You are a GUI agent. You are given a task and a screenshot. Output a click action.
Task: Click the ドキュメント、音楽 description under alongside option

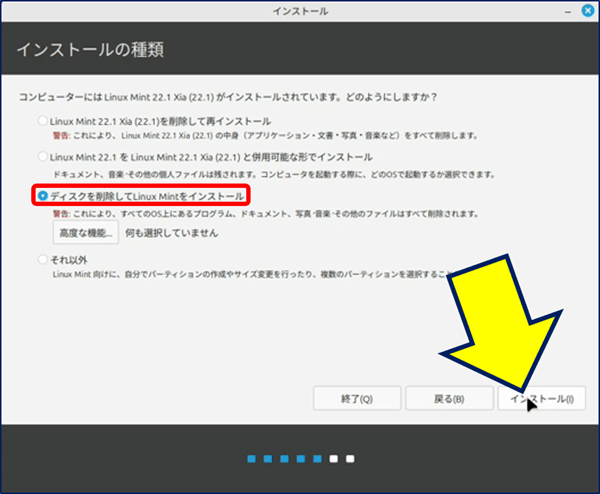coord(274,175)
